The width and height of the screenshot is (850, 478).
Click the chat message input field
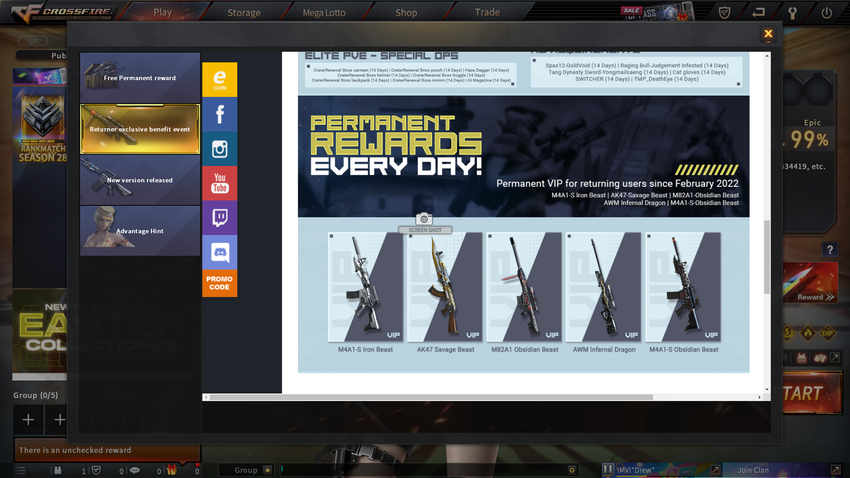tap(423, 470)
